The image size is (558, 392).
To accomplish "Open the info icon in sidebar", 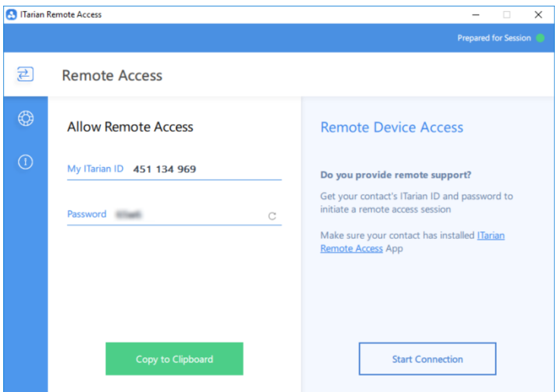I will [x=25, y=163].
